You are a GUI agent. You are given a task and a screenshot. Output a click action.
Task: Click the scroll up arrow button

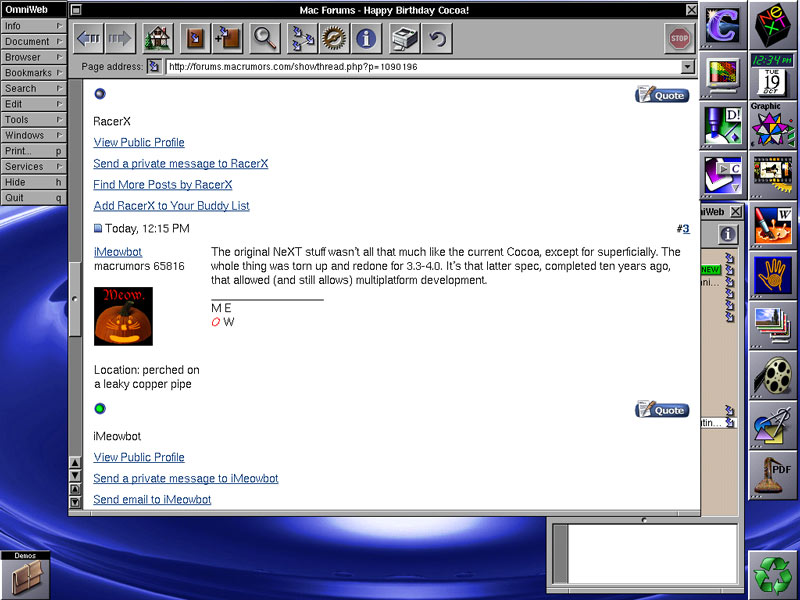pyautogui.click(x=75, y=463)
